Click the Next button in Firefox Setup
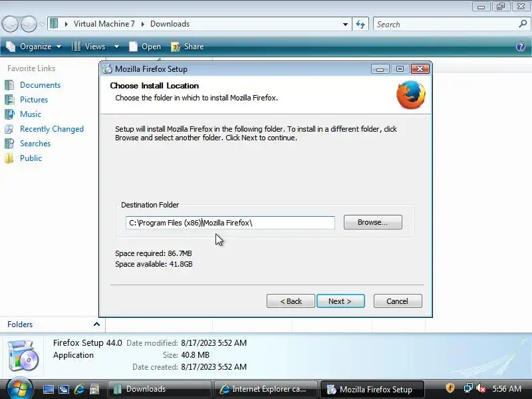 click(340, 301)
